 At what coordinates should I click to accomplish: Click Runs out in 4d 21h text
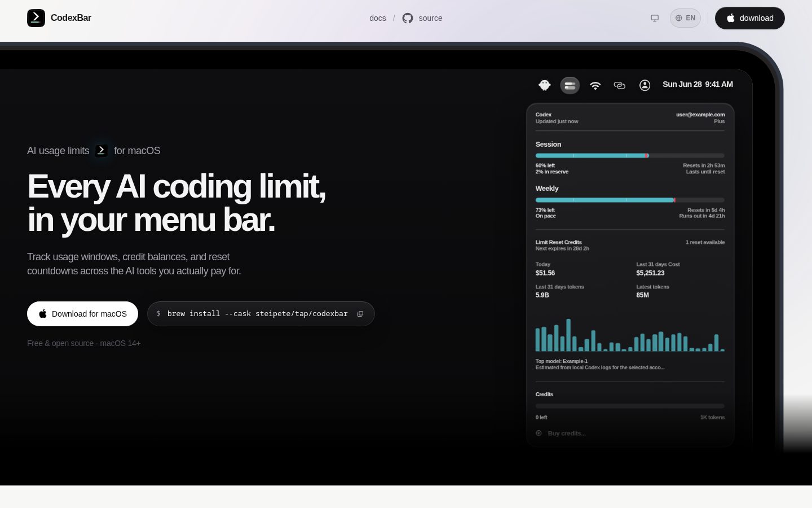(x=702, y=216)
